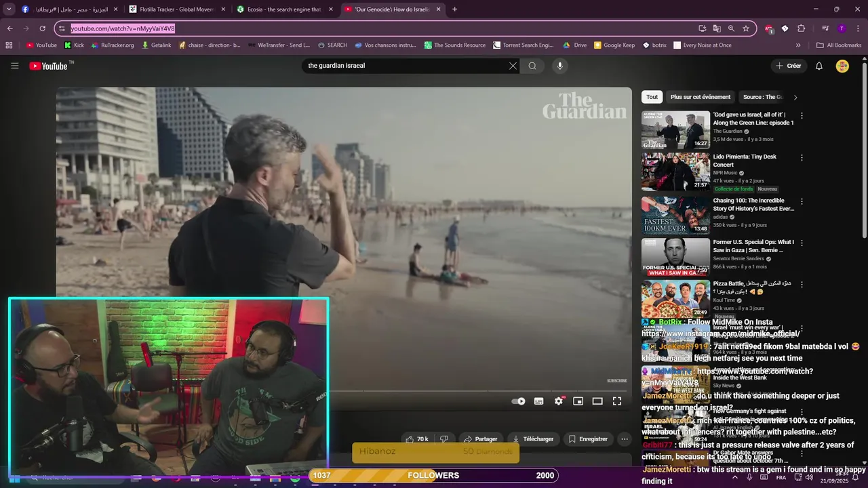This screenshot has height=488, width=868.
Task: Expand the hidden bookmarks overflow chevron
Action: [798, 45]
